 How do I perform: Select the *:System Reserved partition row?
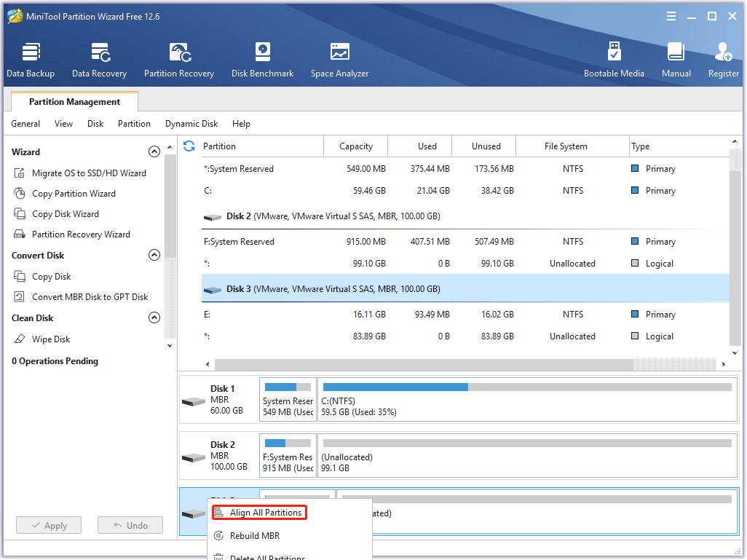[465, 169]
